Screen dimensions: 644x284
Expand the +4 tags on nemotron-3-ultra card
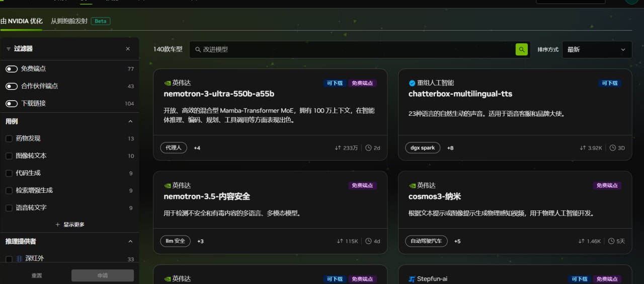click(x=197, y=148)
